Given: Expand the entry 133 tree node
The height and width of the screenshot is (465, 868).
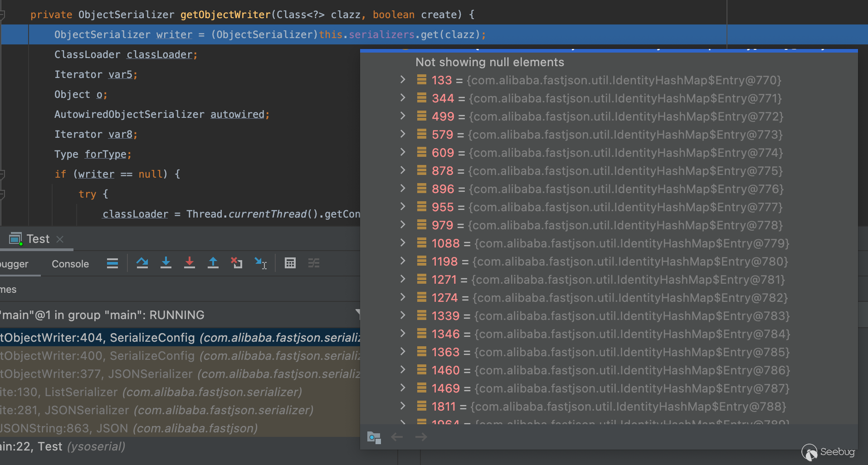Looking at the screenshot, I should 403,80.
